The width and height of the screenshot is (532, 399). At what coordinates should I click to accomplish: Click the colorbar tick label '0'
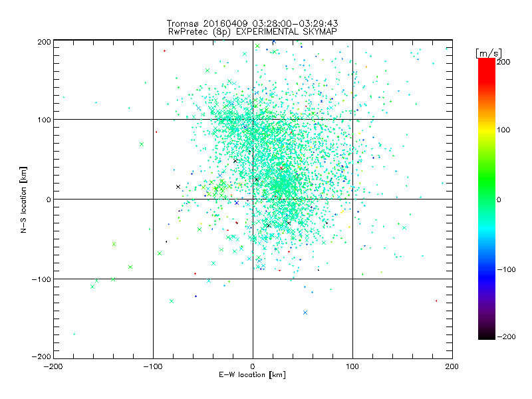pos(499,199)
